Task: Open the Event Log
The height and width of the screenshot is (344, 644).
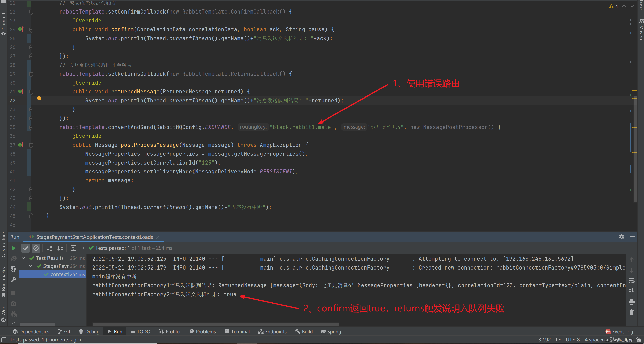Action: tap(619, 331)
